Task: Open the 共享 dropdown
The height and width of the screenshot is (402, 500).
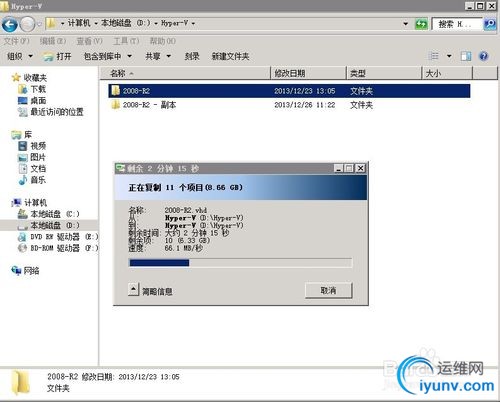Action: (158, 56)
